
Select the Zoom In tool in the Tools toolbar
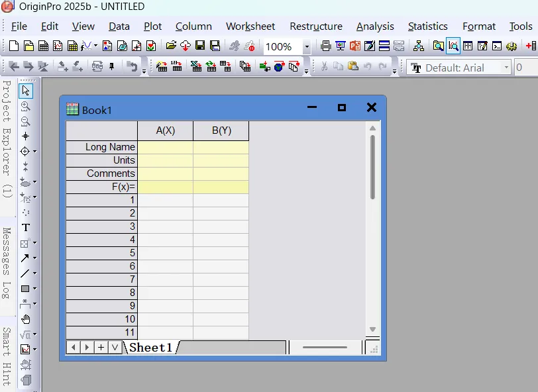pos(25,107)
